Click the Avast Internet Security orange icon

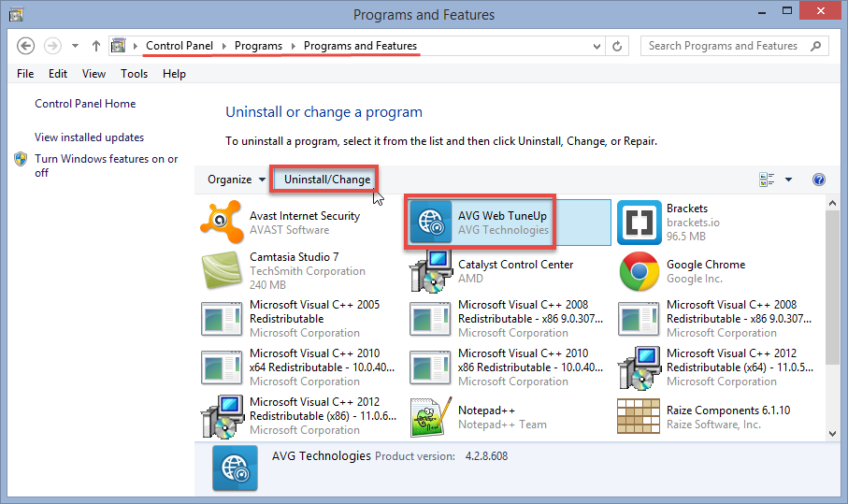click(222, 223)
